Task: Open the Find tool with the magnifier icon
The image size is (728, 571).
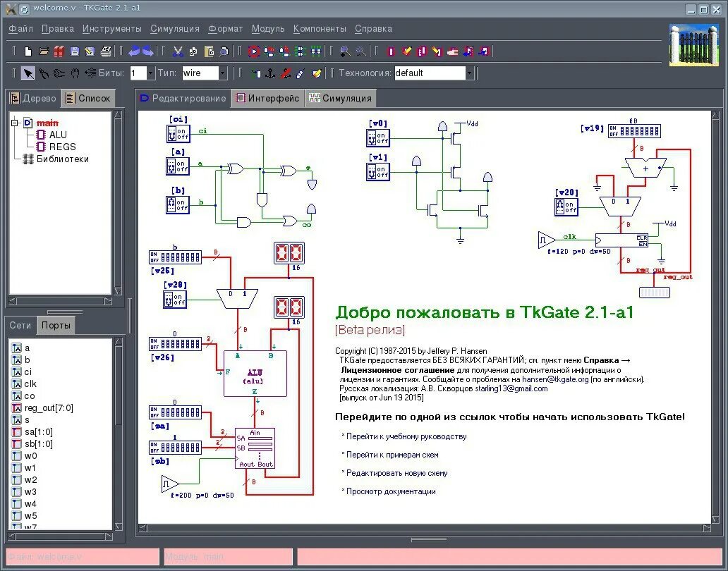Action: coord(224,51)
